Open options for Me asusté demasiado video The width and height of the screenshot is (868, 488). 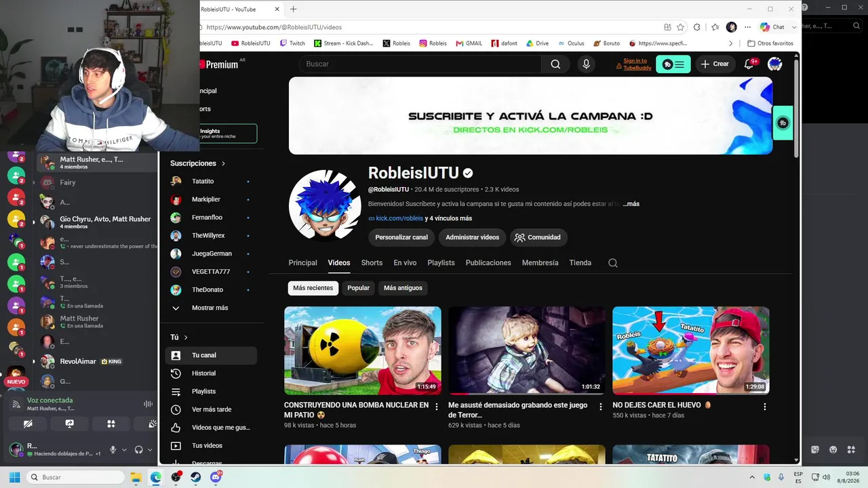(x=601, y=407)
